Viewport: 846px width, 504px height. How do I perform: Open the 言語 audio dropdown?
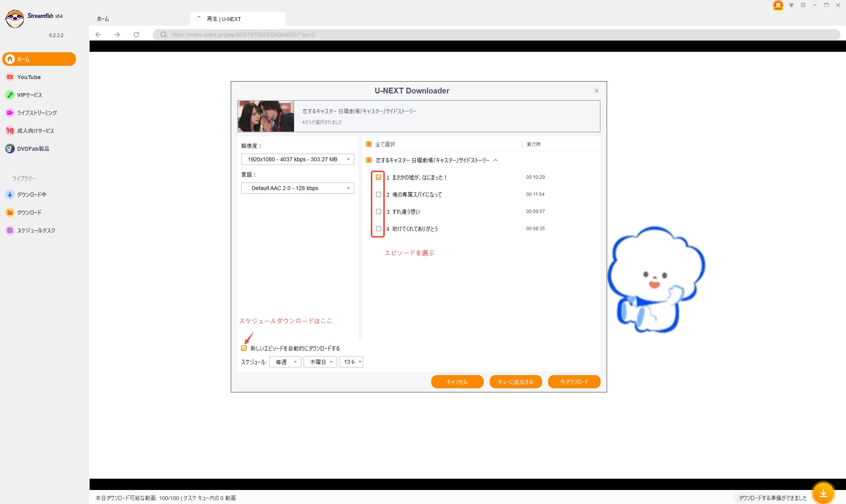coord(298,188)
